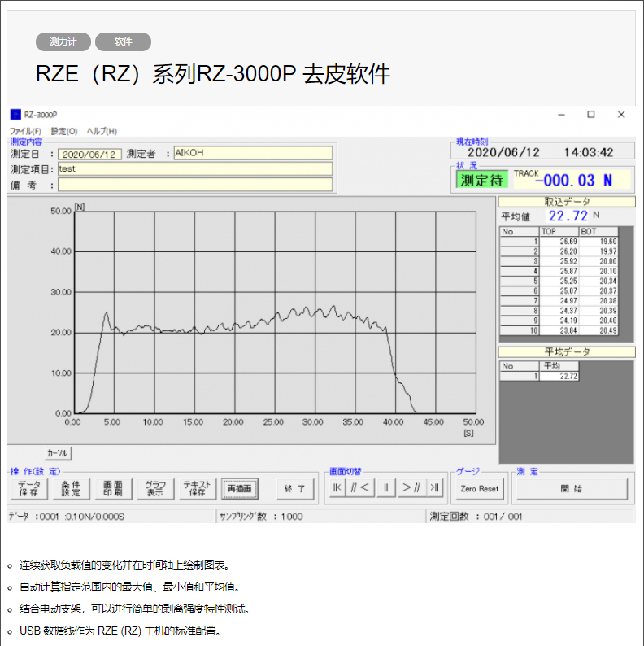Click the TOP column header
The height and width of the screenshot is (646, 644).
559,232
